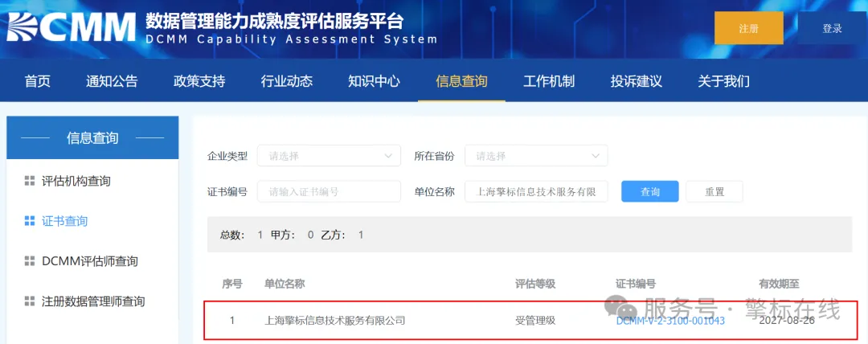Click the 有效期至 date 2027-08-26
Image resolution: width=868 pixels, height=344 pixels.
pos(787,320)
